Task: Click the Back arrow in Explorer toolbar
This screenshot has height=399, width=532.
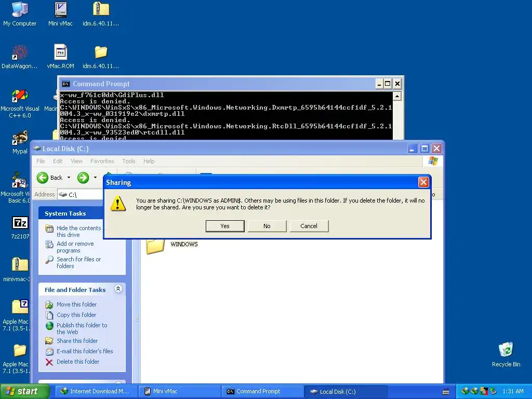Action: 43,178
